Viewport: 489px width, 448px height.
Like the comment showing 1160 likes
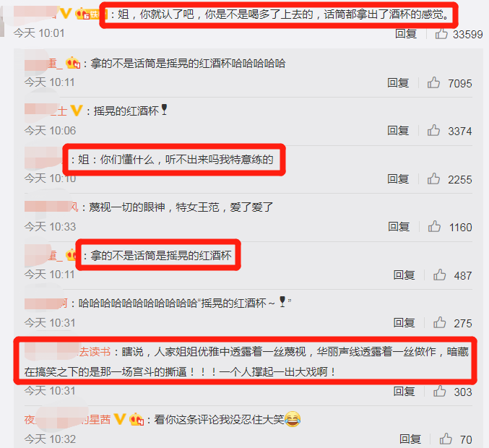point(434,226)
